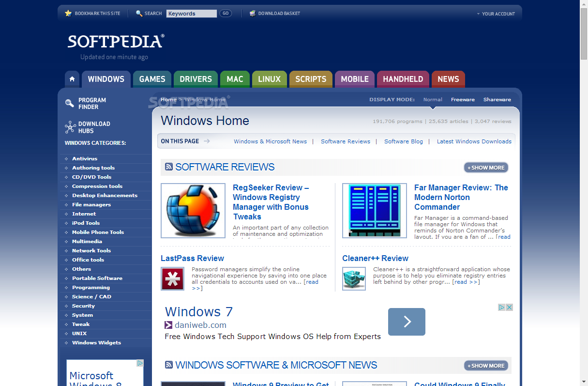Click the AdChoices icon on Windows 7 ad
588x386 pixels.
pos(502,307)
